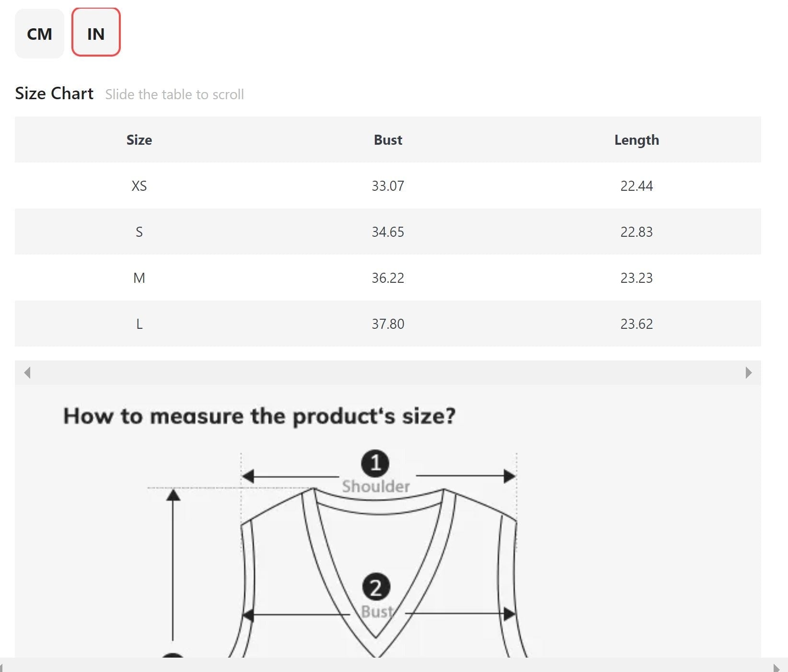Viewport: 788px width, 672px height.
Task: Switch size units to CM
Action: [x=39, y=34]
